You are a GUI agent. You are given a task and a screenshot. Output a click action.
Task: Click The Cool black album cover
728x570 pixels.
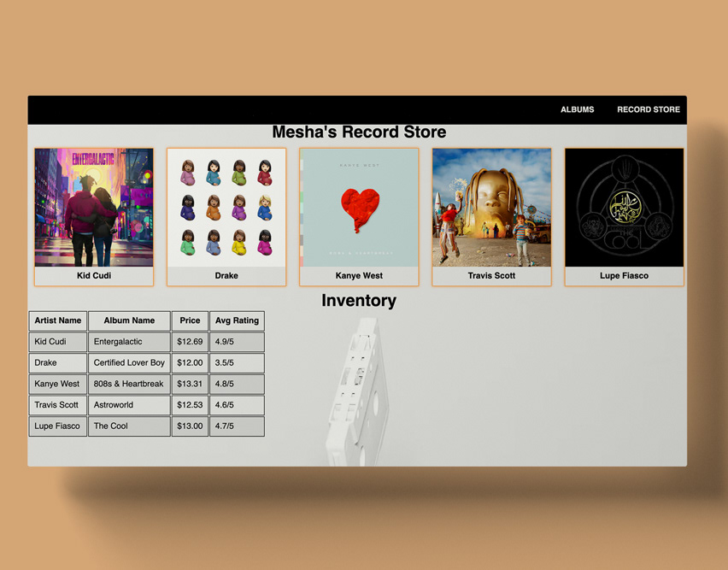[624, 208]
